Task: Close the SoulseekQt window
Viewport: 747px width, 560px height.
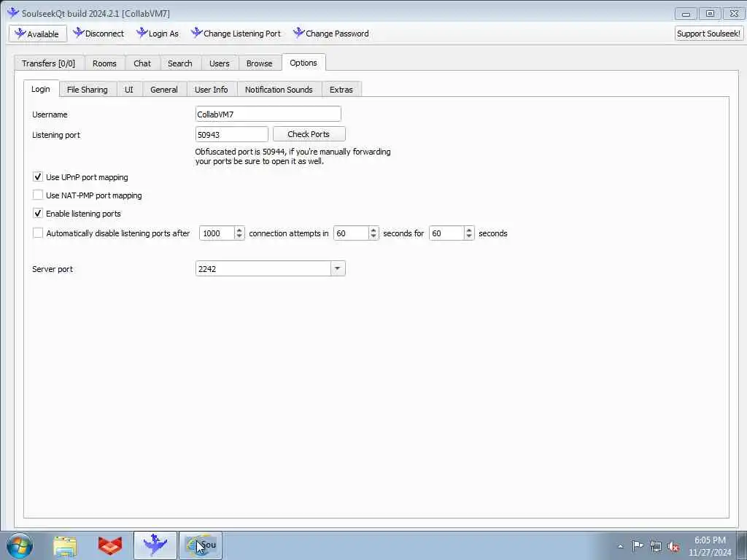Action: click(x=734, y=14)
